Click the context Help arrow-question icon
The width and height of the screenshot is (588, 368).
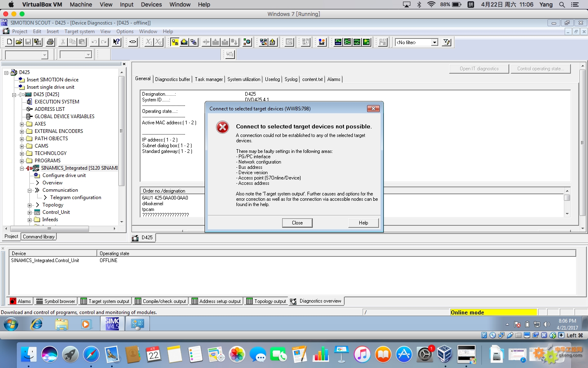coord(116,42)
